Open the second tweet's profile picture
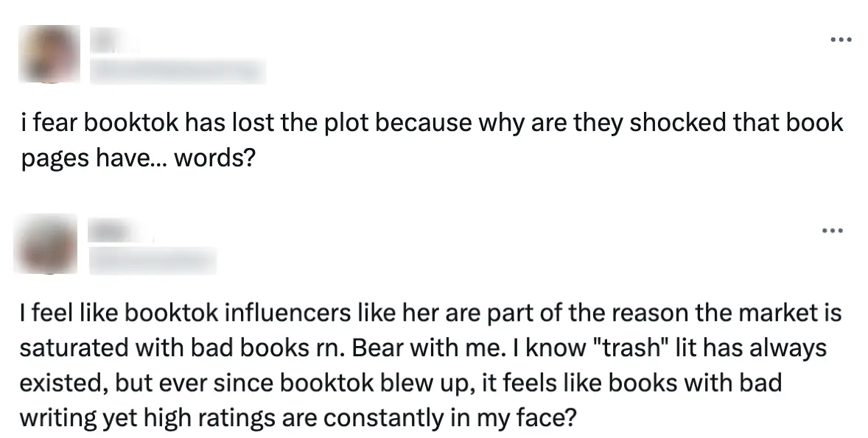The height and width of the screenshot is (438, 868). pos(46,244)
